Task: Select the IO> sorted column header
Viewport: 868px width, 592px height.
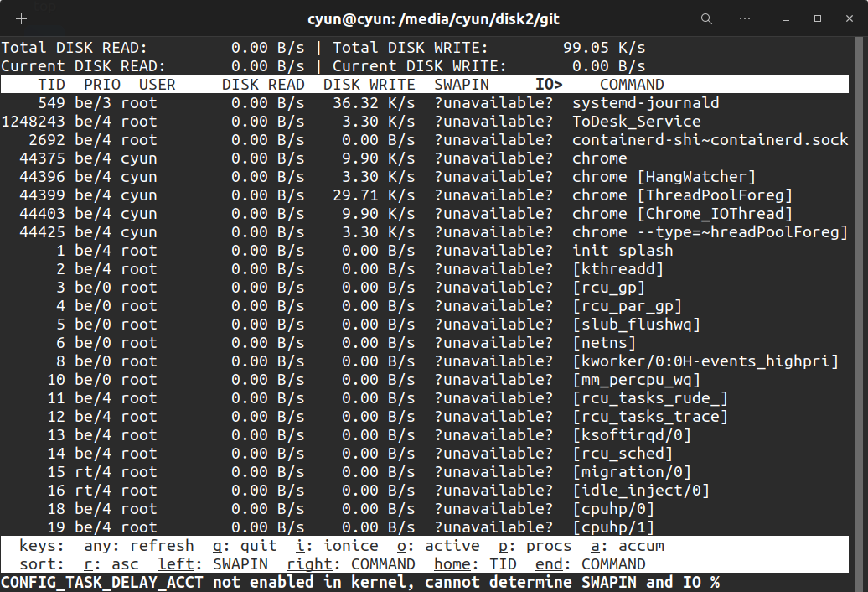Action: [549, 85]
